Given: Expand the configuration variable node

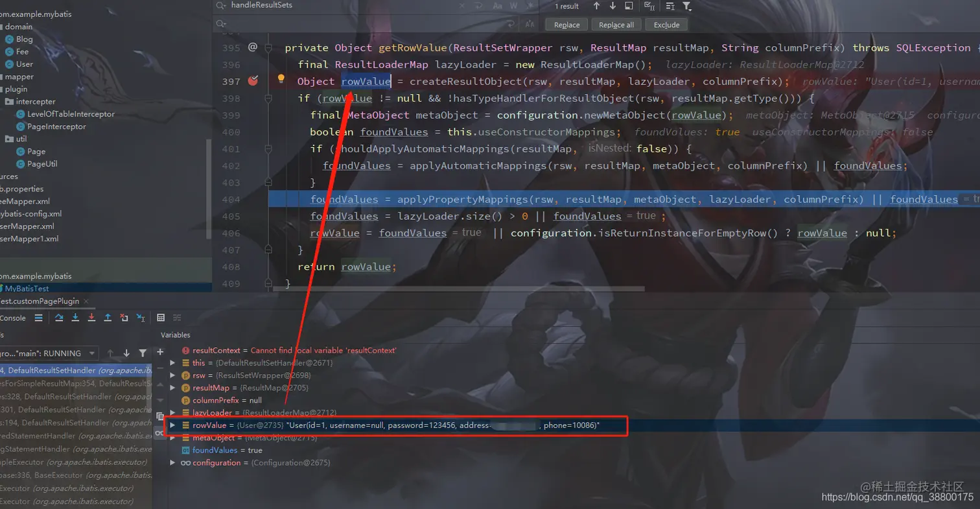Looking at the screenshot, I should click(172, 462).
